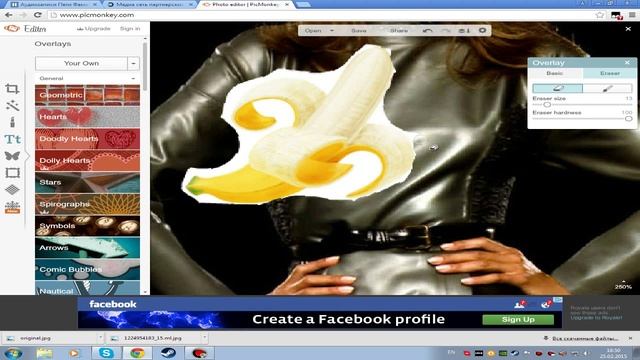The height and width of the screenshot is (360, 640).
Task: Open the Hearts overlay category
Action: [x=87, y=117]
